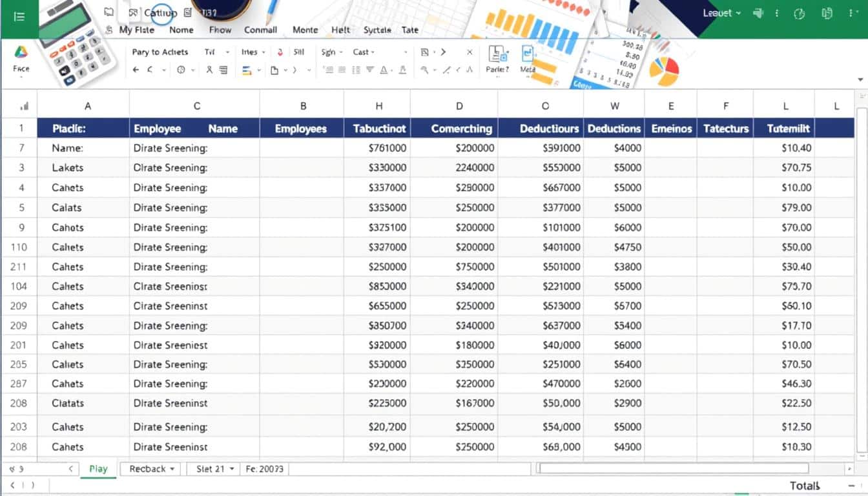
Task: Click the horizontal scrollbar
Action: pyautogui.click(x=673, y=468)
